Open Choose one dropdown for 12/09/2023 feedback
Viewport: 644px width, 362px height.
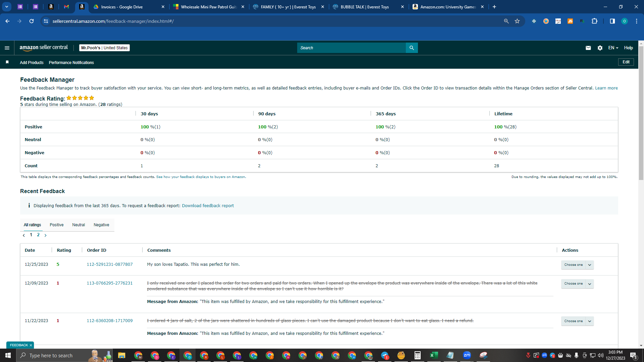click(577, 284)
